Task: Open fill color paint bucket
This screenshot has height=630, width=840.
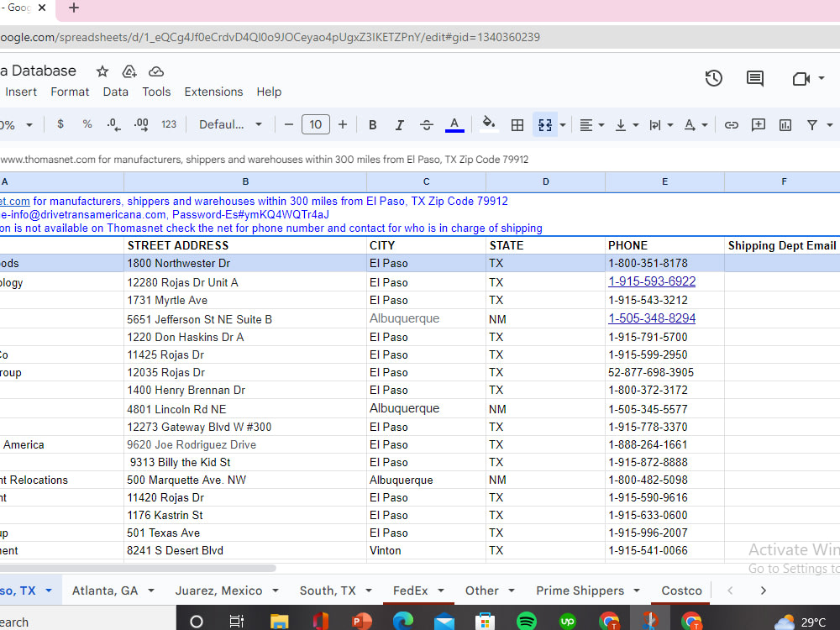Action: coord(489,123)
